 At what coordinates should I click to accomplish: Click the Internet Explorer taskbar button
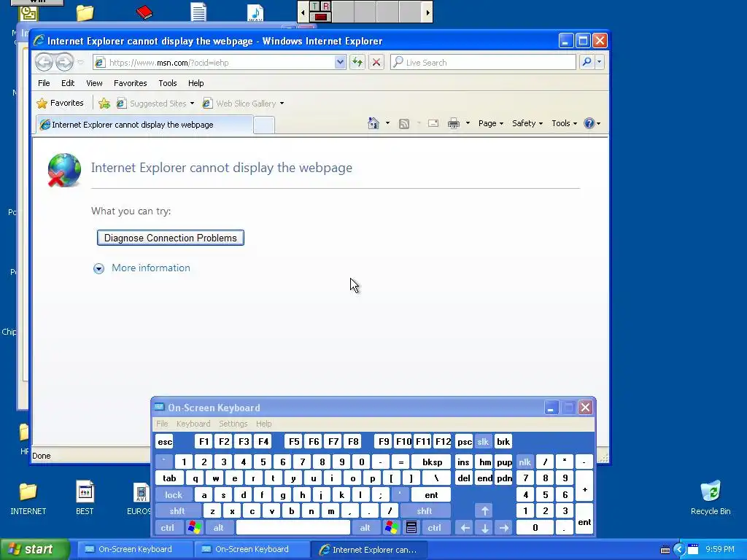click(x=368, y=550)
